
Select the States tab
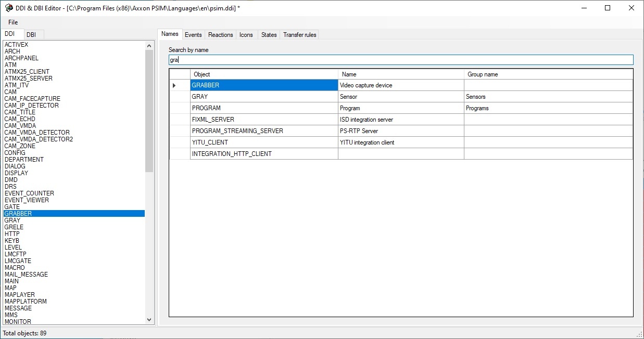click(269, 35)
